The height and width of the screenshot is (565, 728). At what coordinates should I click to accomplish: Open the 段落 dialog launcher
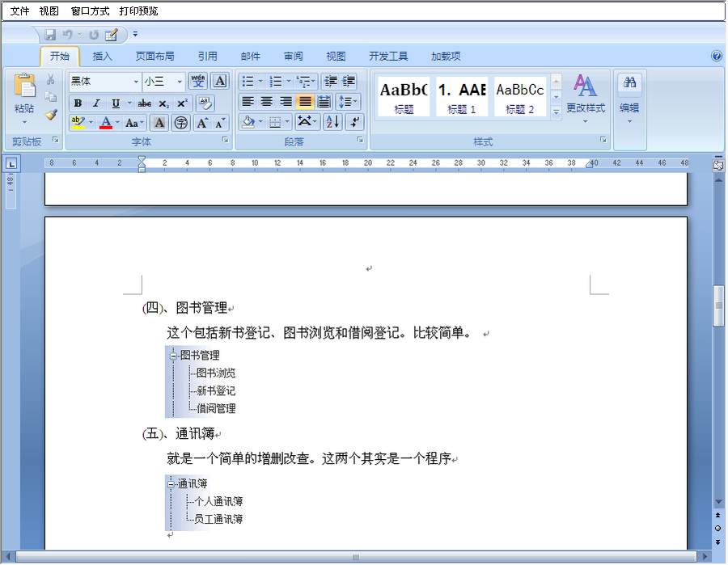tap(360, 140)
